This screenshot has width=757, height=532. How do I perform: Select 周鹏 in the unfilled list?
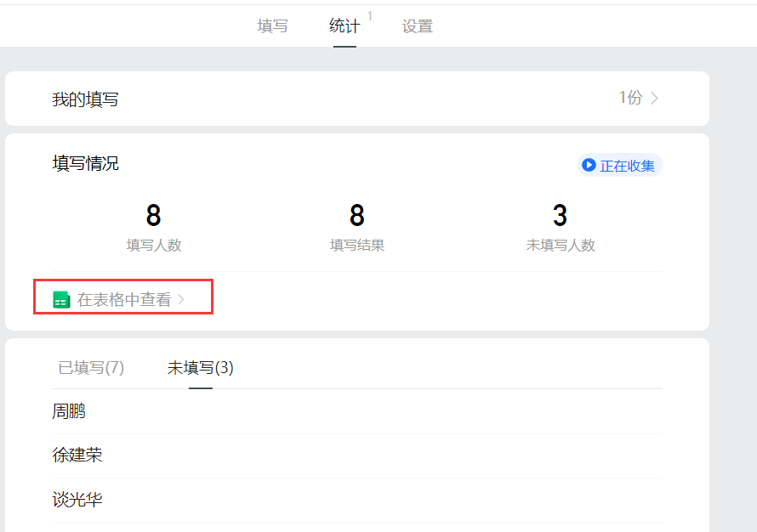tap(69, 412)
